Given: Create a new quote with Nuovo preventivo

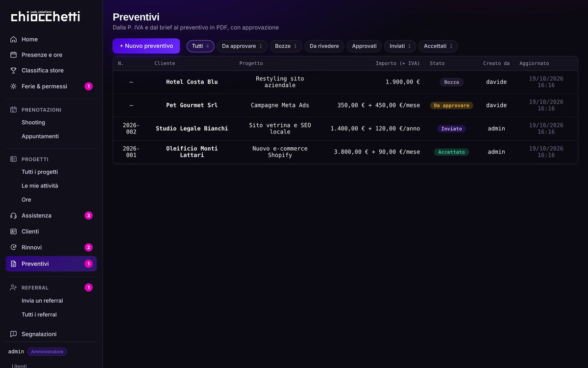Looking at the screenshot, I should tap(146, 46).
